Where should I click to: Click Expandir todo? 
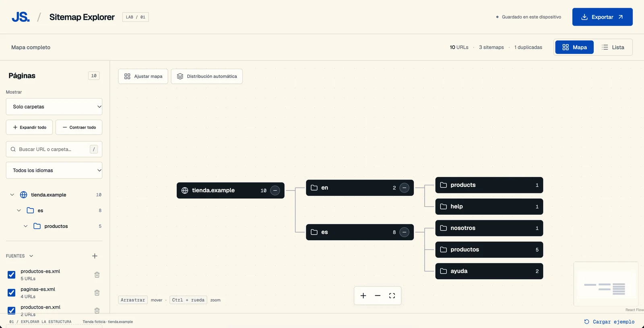pos(30,127)
